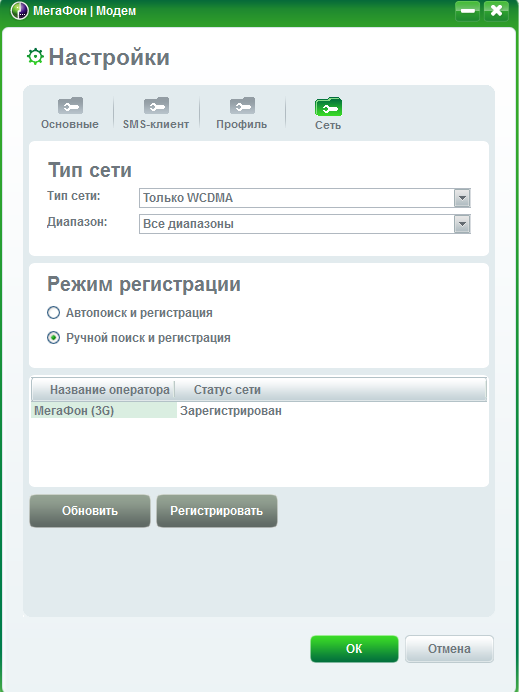
Task: Expand the Диапазон dropdown arrow
Action: click(x=462, y=224)
